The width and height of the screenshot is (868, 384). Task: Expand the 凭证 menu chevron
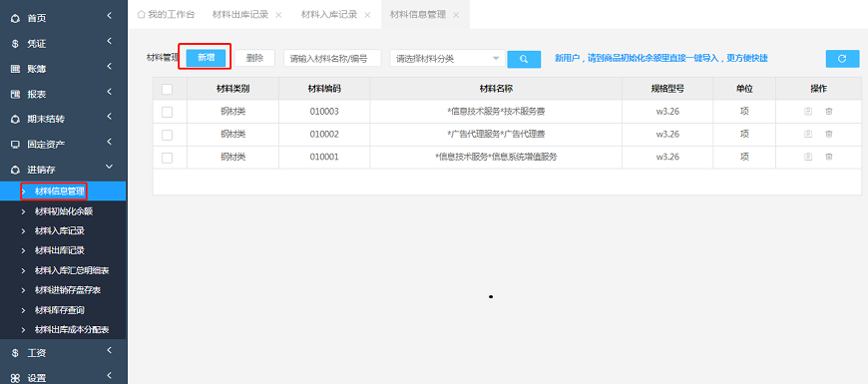pos(110,41)
